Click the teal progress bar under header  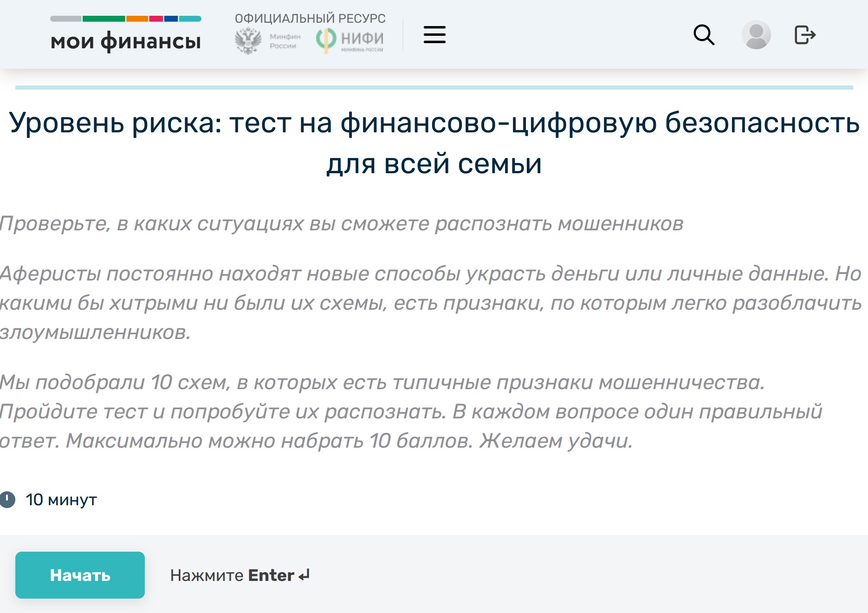(434, 87)
